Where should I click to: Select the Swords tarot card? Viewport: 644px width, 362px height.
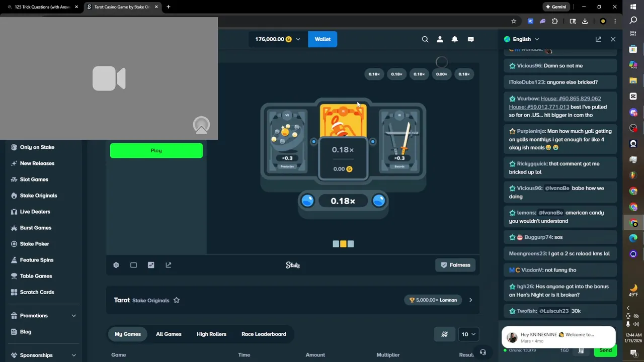click(x=399, y=141)
